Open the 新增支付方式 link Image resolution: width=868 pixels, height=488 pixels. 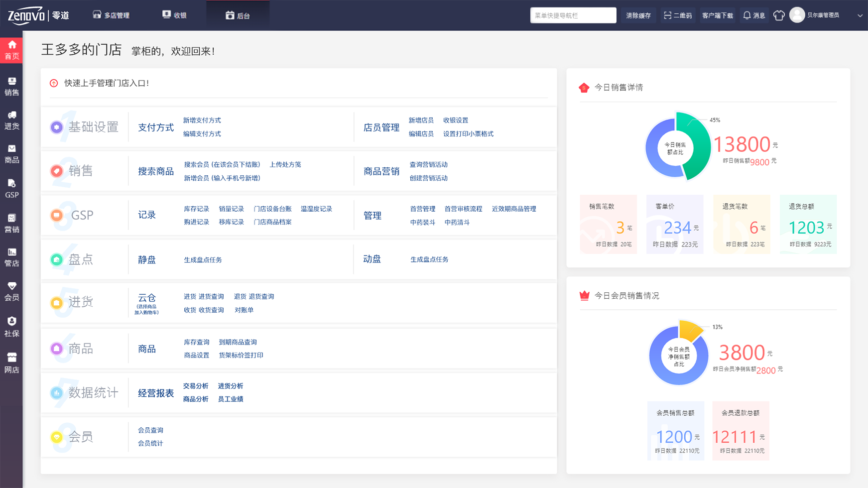(x=202, y=121)
